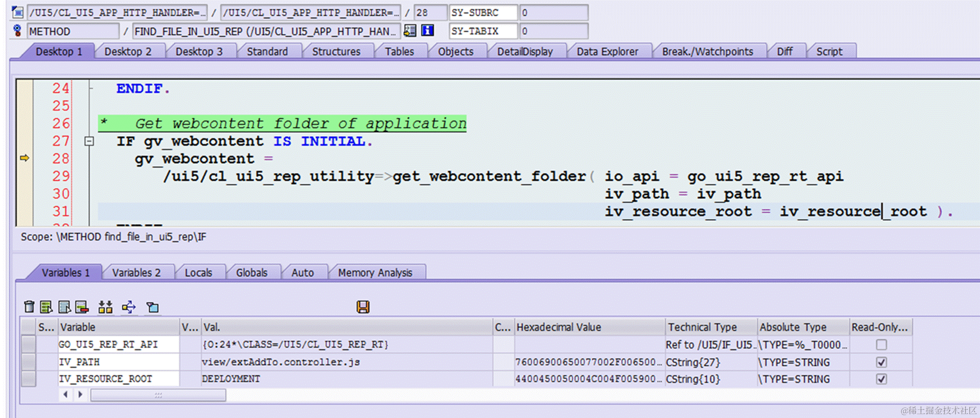Switch to the Desktop 3 tab
The image size is (980, 418).
pos(199,51)
